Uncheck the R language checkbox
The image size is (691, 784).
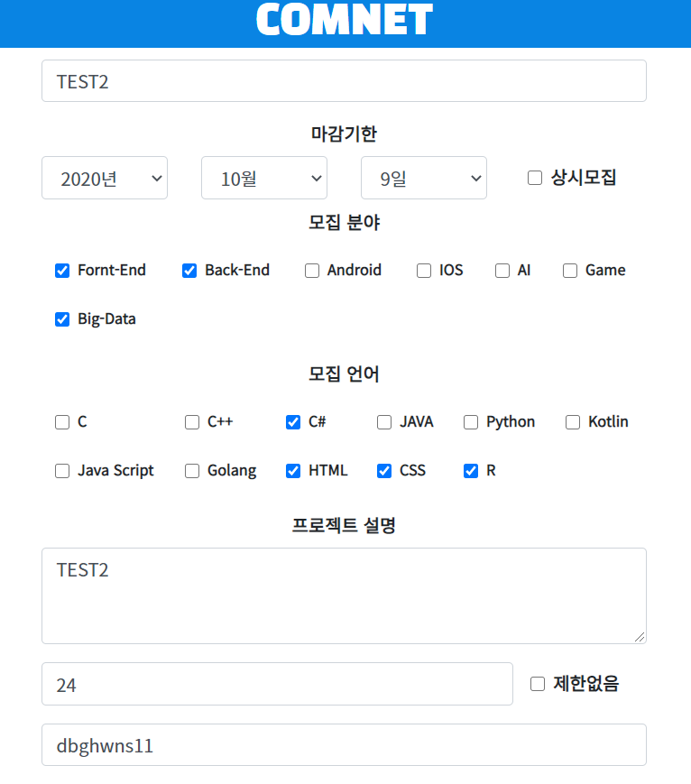(x=471, y=471)
